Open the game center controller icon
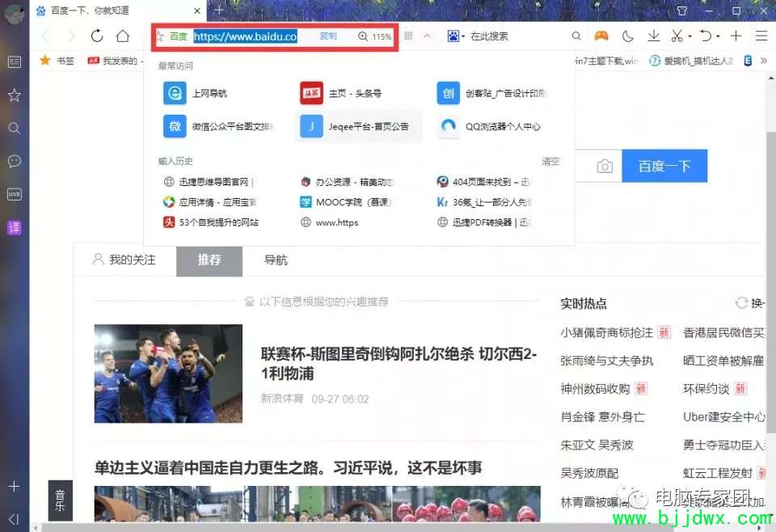This screenshot has height=532, width=776. [x=601, y=36]
